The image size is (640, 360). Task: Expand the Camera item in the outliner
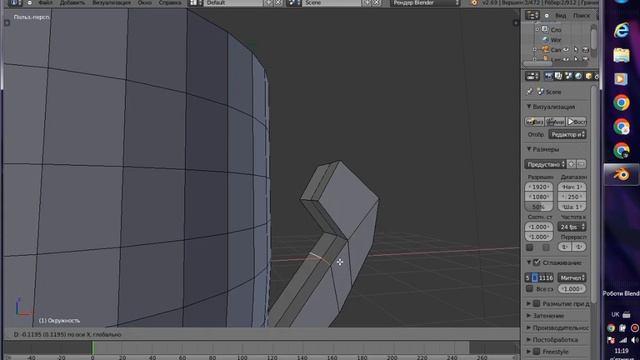click(535, 50)
